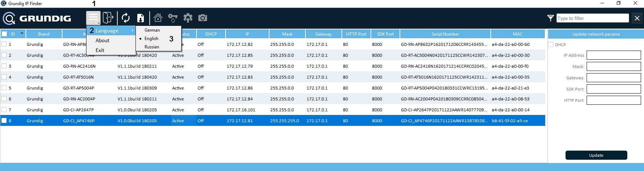
Task: Open the ID column sort dropdown arrow
Action: (x=22, y=33)
